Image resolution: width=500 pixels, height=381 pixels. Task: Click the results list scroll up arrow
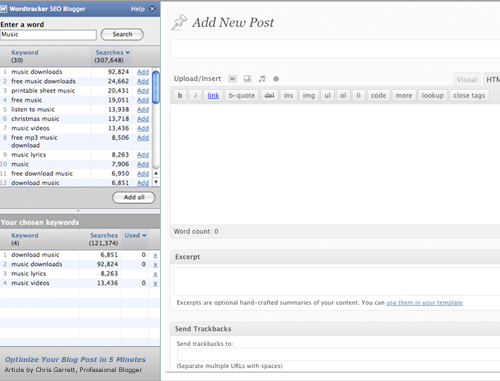[x=156, y=173]
